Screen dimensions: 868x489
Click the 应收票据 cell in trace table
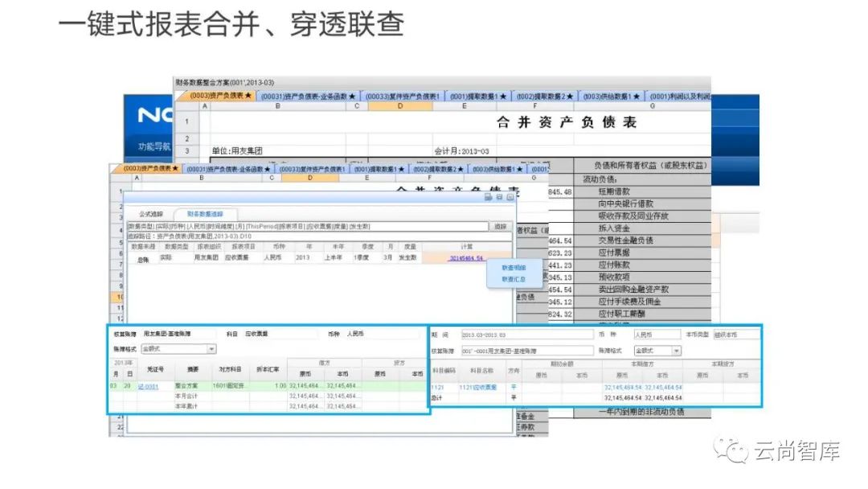236,258
